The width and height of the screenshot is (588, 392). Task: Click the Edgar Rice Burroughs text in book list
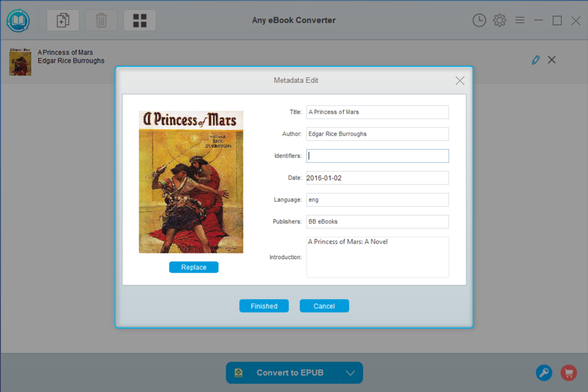(71, 61)
